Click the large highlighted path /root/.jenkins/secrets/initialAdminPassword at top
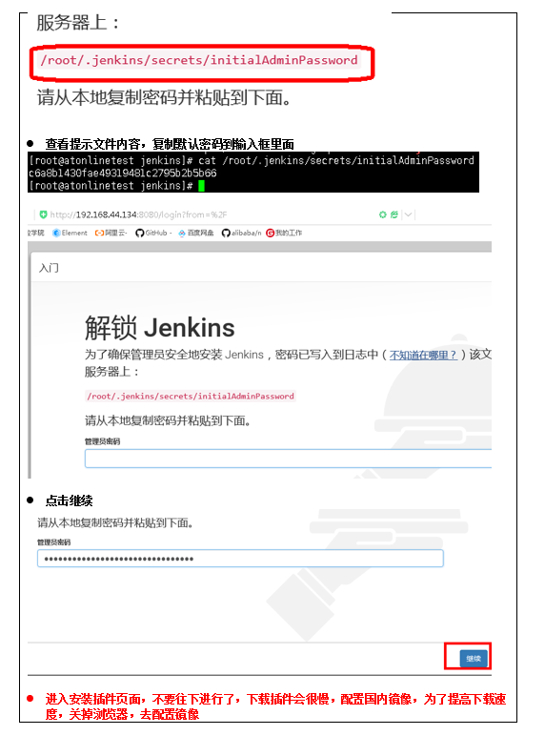Viewport: 545px width, 756px height. pos(198,60)
